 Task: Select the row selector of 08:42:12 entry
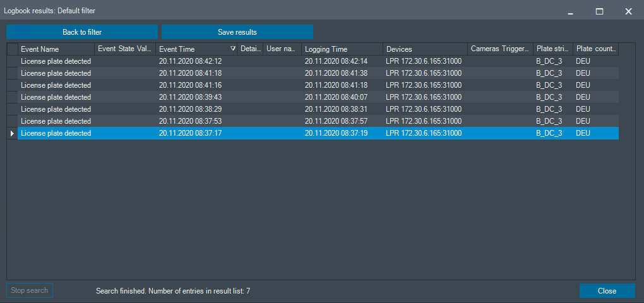13,61
